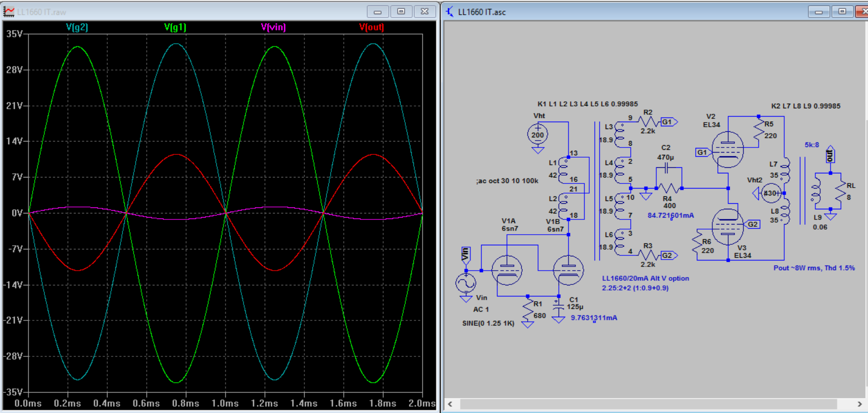868x413 pixels.
Task: Click the V(g1) trace label
Action: (x=175, y=27)
